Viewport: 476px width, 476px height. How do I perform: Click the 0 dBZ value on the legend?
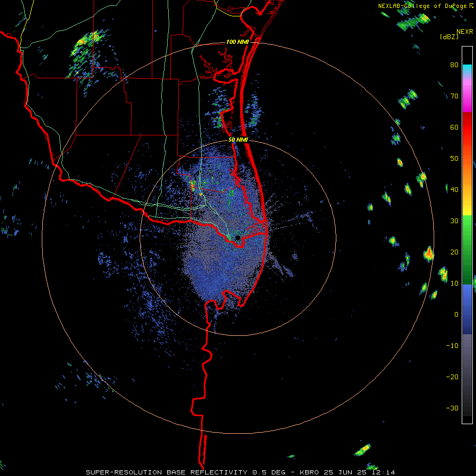[456, 315]
